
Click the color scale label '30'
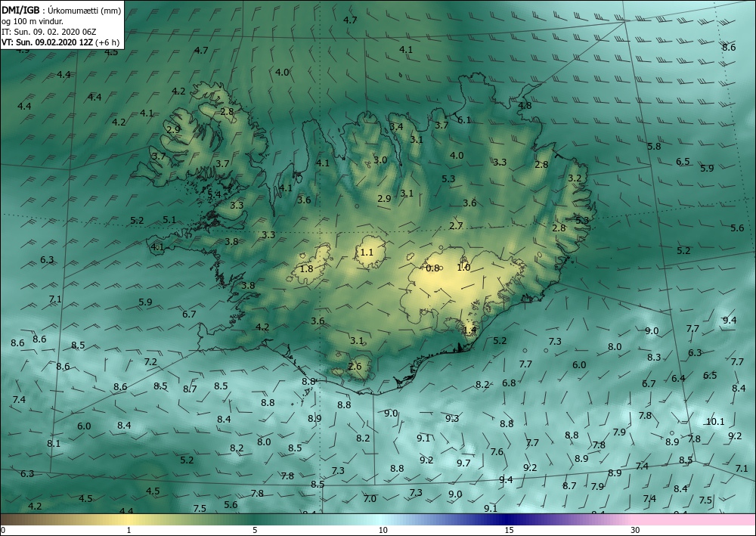coord(636,530)
